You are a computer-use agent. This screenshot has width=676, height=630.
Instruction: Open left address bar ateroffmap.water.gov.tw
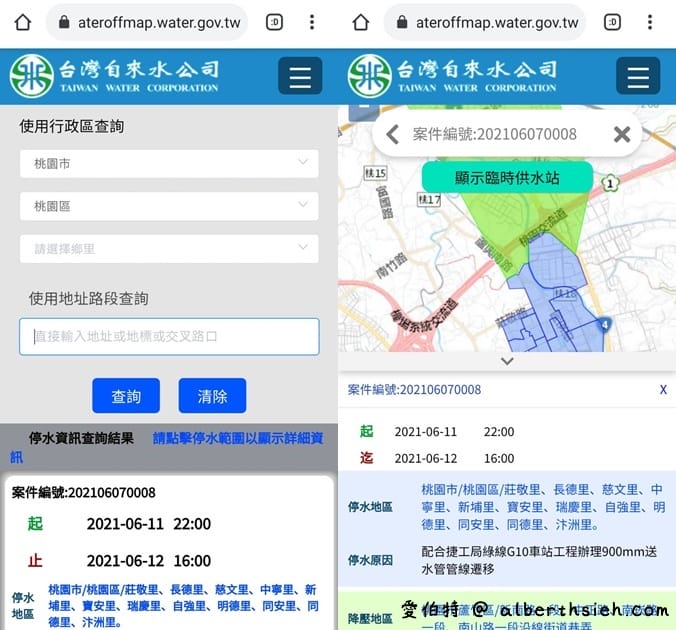(x=147, y=22)
